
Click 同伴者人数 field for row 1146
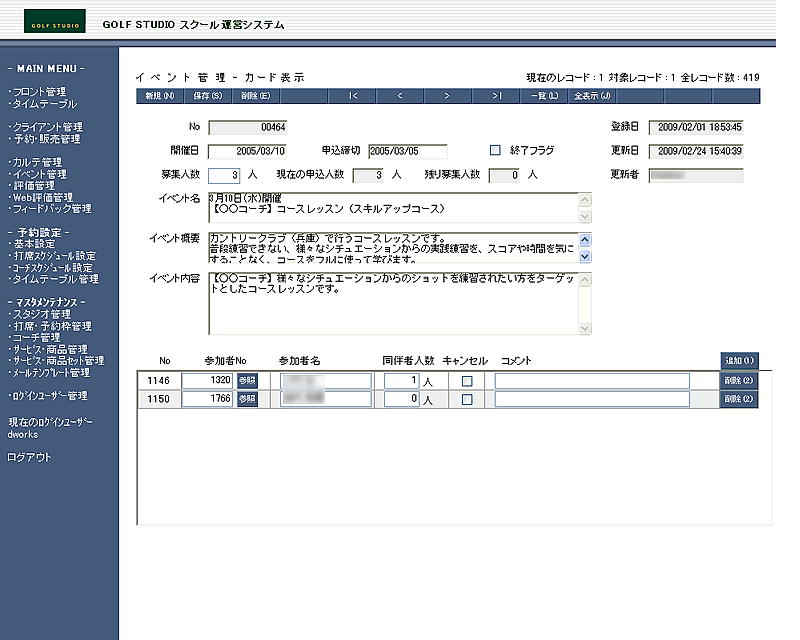click(x=402, y=381)
